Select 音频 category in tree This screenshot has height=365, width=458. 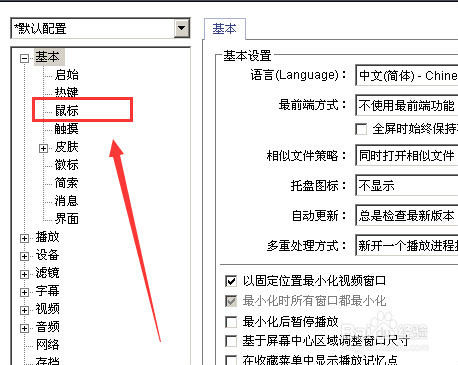[48, 327]
